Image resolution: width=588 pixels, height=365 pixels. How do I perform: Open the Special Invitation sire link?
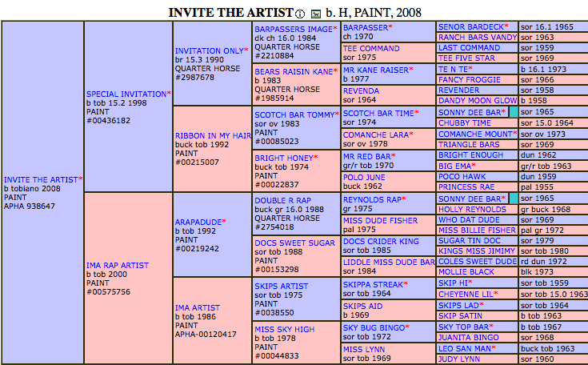(x=126, y=94)
